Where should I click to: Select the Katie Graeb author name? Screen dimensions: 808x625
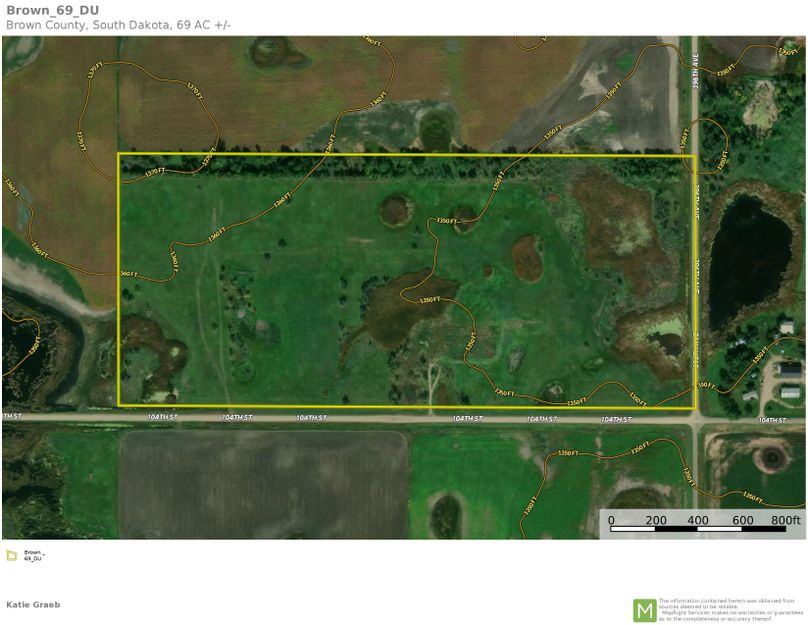click(33, 604)
